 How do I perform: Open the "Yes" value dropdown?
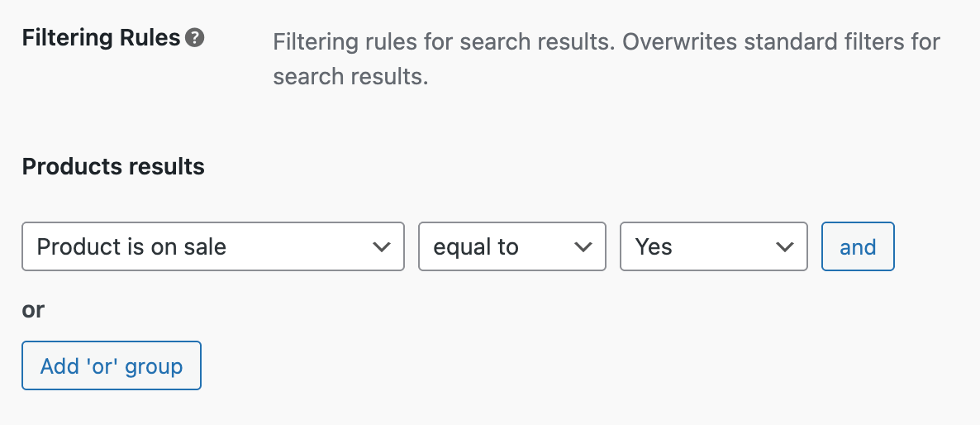[x=713, y=246]
